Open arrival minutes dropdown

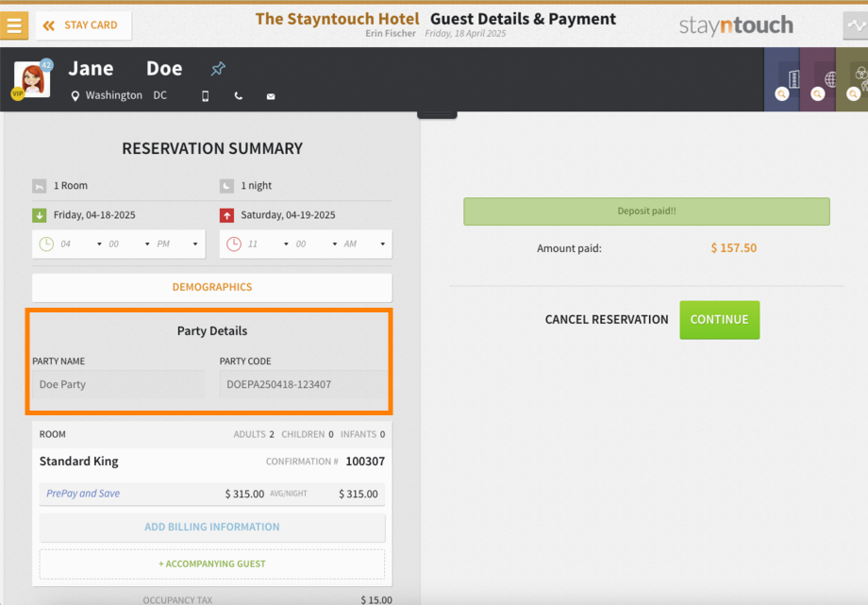(x=129, y=244)
